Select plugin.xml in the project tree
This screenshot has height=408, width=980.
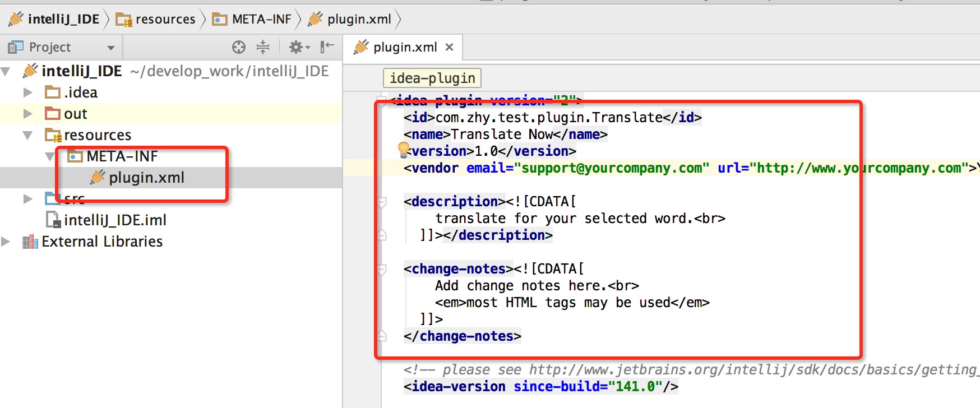tap(146, 178)
